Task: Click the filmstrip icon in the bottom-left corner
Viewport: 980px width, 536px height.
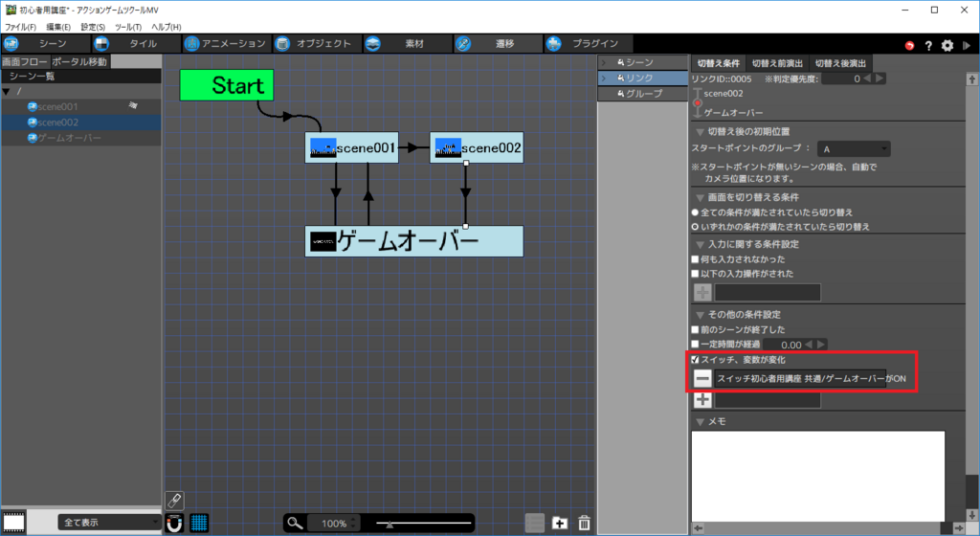Action: 13,523
